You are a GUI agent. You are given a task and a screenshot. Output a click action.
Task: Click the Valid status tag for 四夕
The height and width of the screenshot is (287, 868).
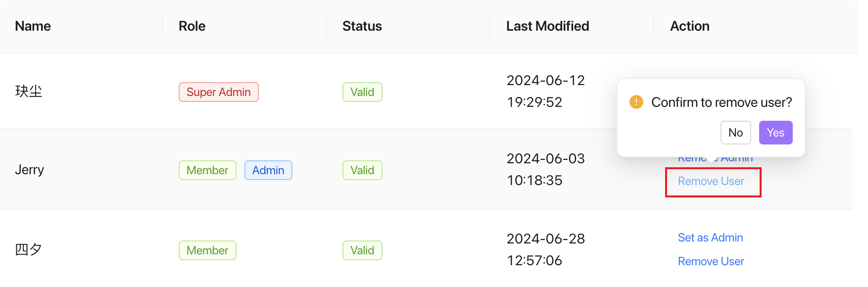[362, 250]
